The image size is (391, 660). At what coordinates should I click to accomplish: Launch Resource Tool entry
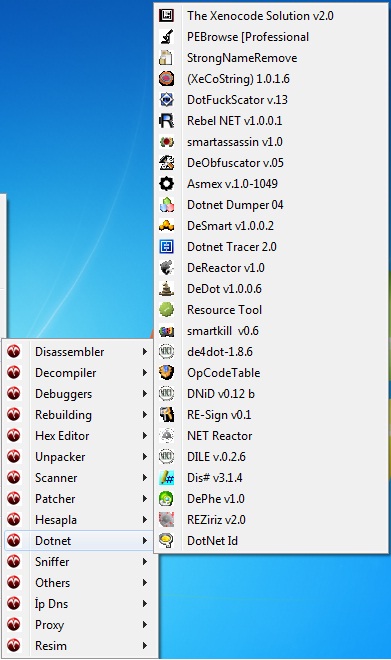pyautogui.click(x=271, y=310)
